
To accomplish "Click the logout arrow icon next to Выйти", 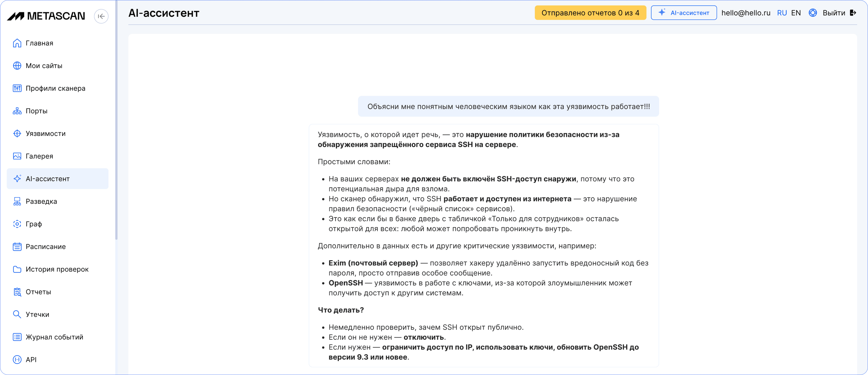I will click(853, 13).
